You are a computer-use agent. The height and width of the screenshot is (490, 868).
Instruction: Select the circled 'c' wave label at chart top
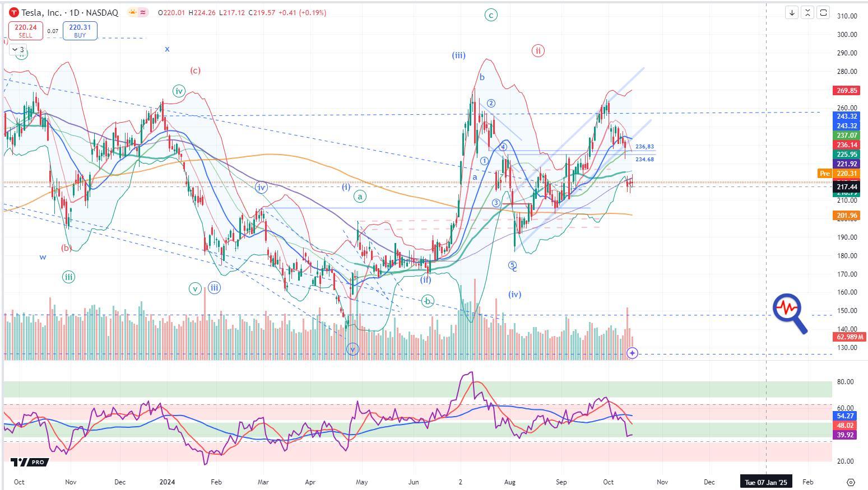491,15
